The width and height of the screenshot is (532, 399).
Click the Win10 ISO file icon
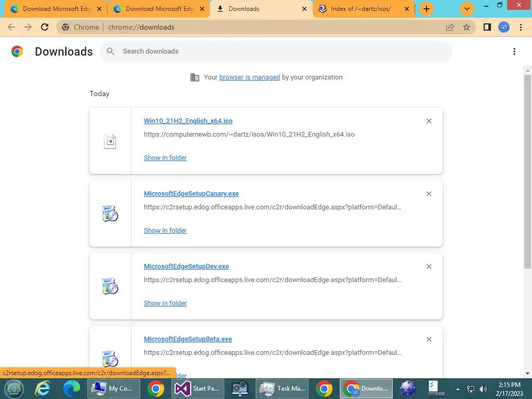click(110, 141)
